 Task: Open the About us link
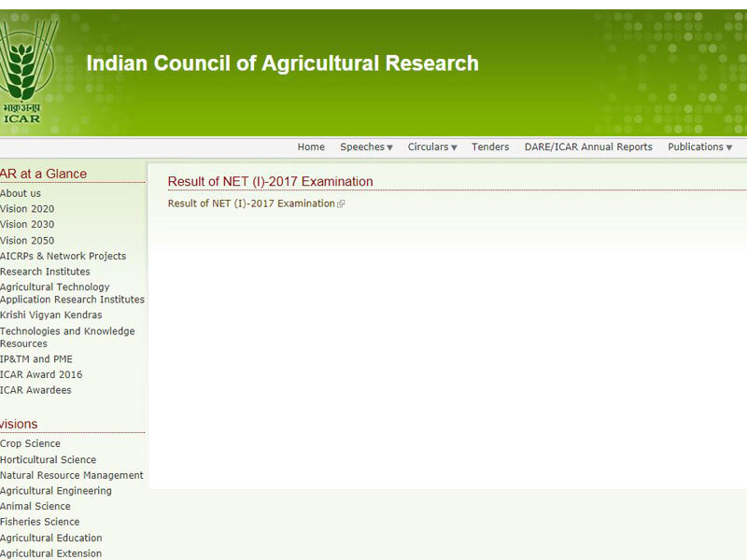pos(21,193)
